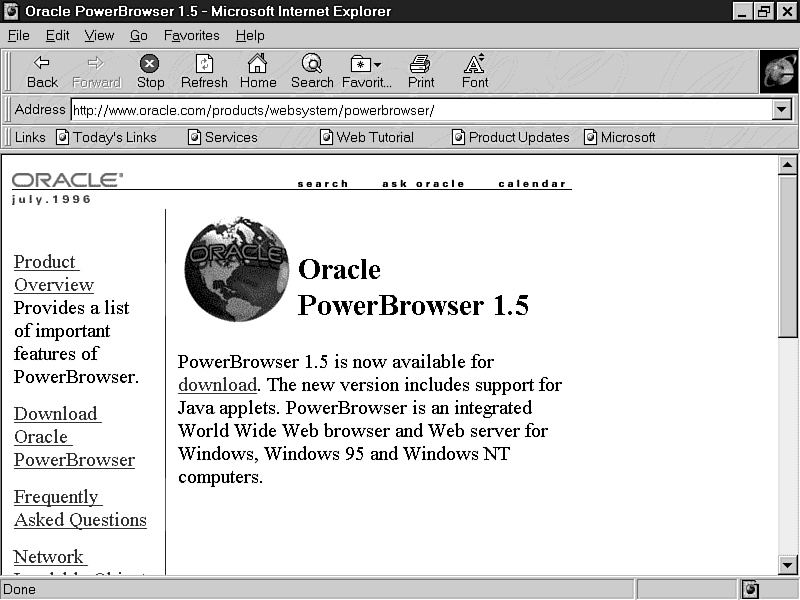The height and width of the screenshot is (600, 800).
Task: Open the Services quick link
Action: tap(223, 137)
